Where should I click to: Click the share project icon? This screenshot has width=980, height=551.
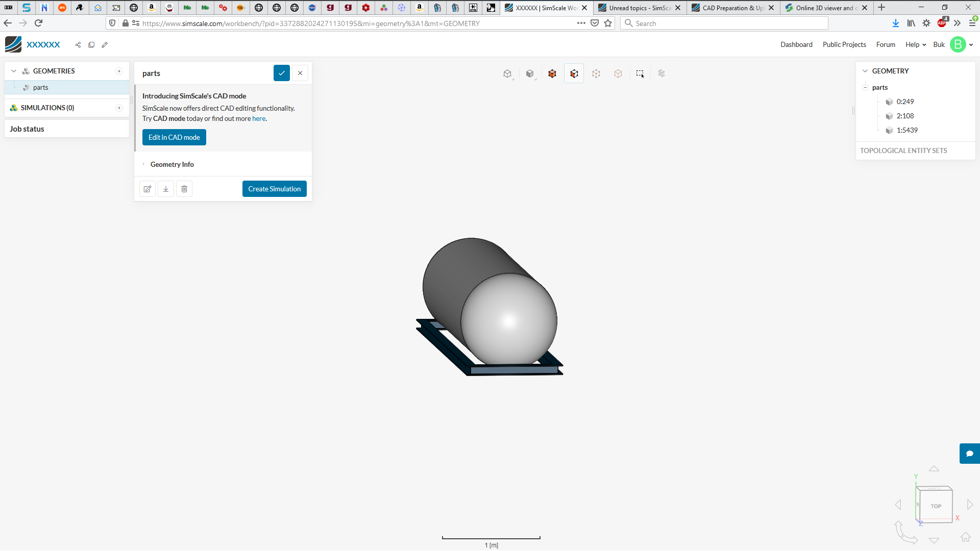click(78, 45)
